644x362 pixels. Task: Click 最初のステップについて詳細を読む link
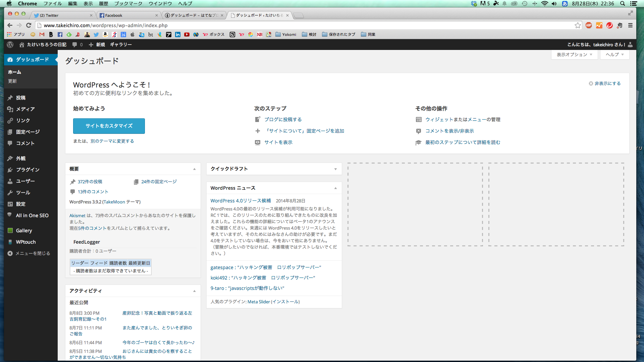[463, 142]
